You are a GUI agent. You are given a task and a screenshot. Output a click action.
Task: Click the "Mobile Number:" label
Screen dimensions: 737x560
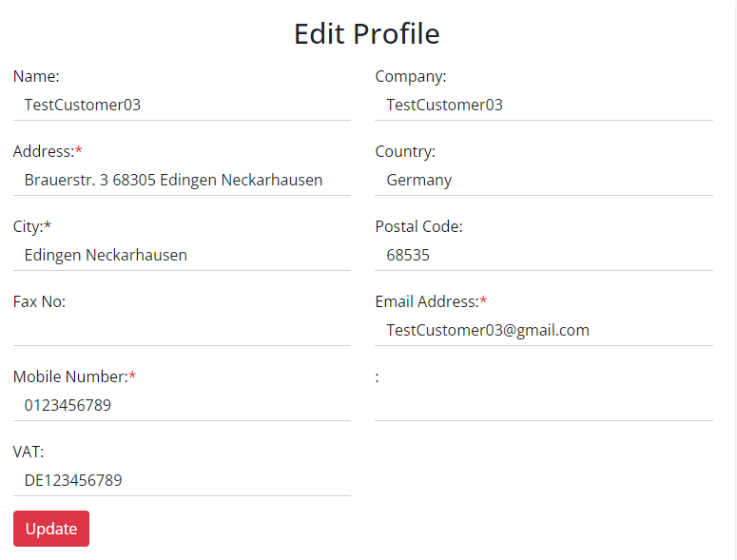click(70, 377)
